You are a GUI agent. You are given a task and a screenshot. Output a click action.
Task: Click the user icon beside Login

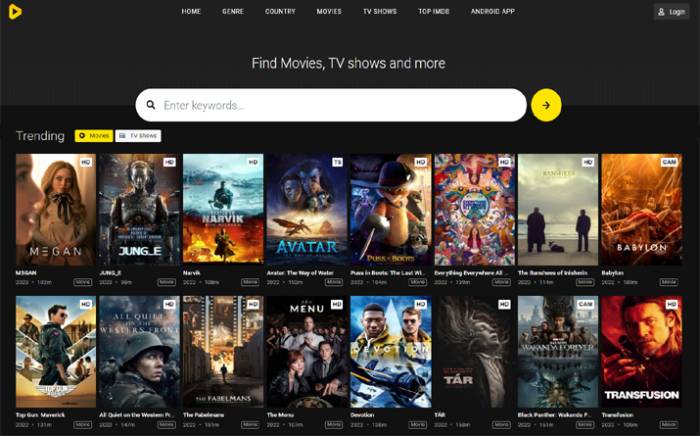pyautogui.click(x=661, y=12)
